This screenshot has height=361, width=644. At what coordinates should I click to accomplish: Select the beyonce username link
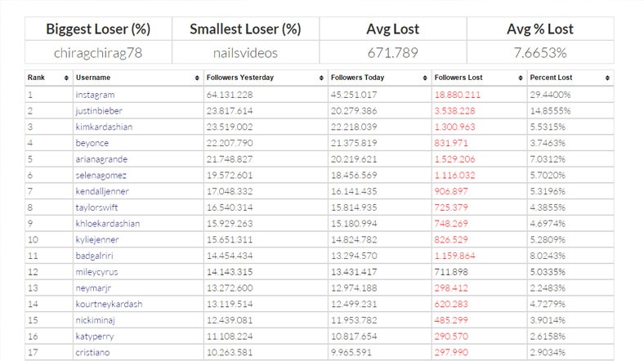[x=92, y=143]
